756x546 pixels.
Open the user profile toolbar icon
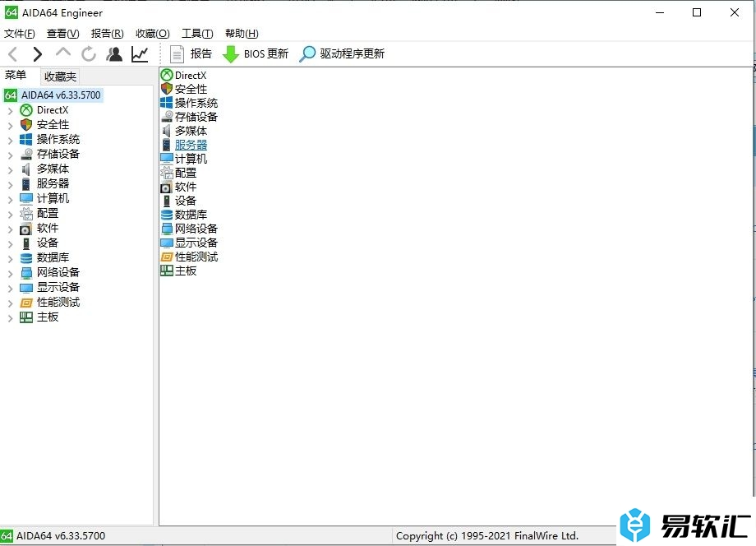tap(114, 54)
